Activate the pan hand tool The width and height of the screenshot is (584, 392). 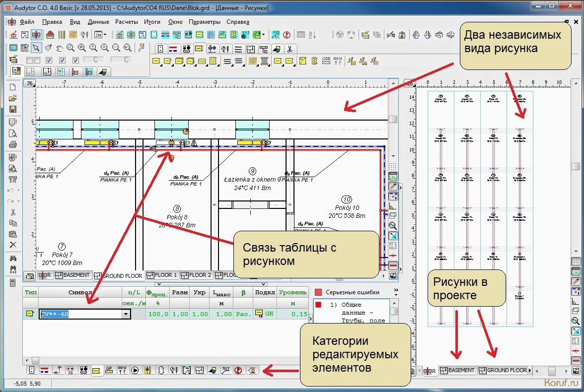(59, 48)
